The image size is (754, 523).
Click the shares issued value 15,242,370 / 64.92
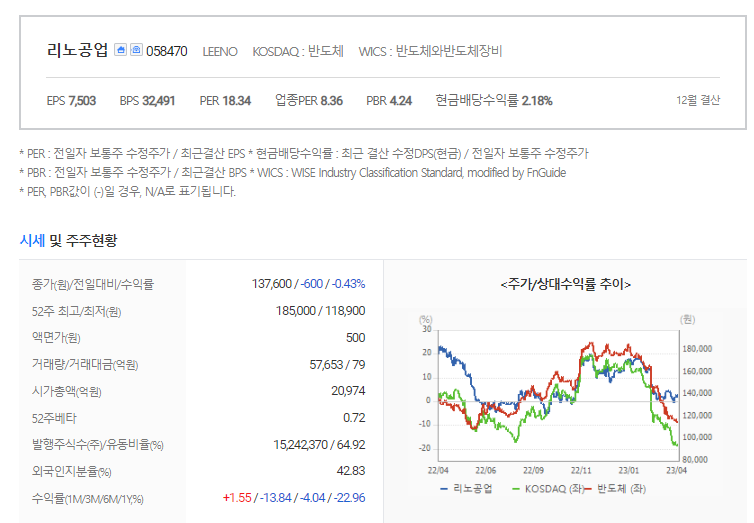point(319,445)
